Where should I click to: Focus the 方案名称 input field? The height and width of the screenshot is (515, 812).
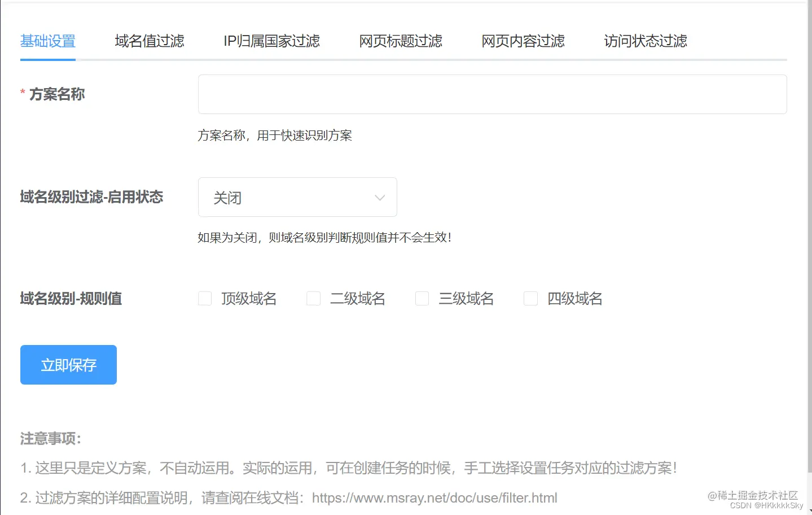(x=491, y=94)
